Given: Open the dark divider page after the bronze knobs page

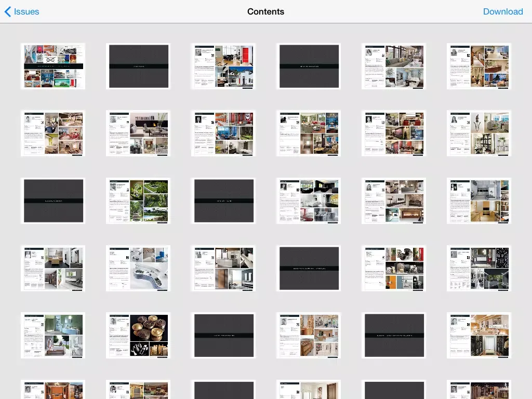Looking at the screenshot, I should (223, 336).
